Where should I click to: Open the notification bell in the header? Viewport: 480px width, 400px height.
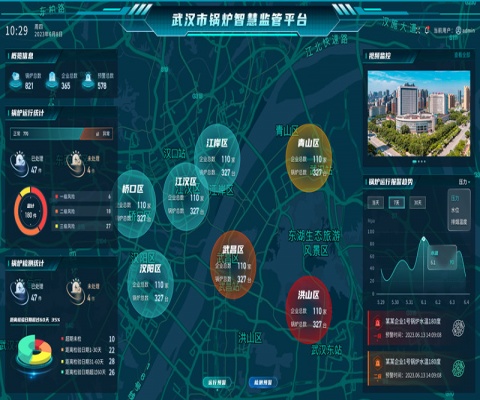point(427,30)
